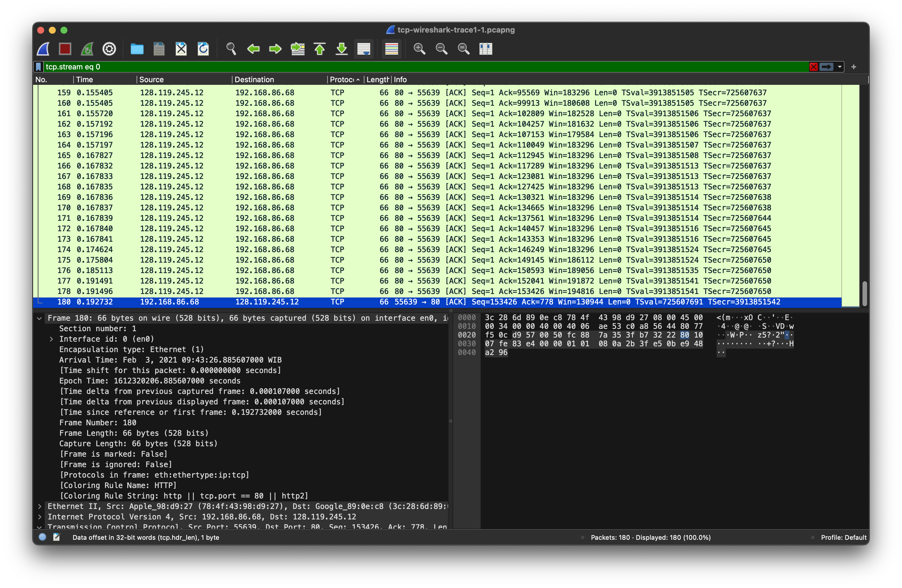Save this capture file icon
The image size is (902, 588).
(159, 49)
